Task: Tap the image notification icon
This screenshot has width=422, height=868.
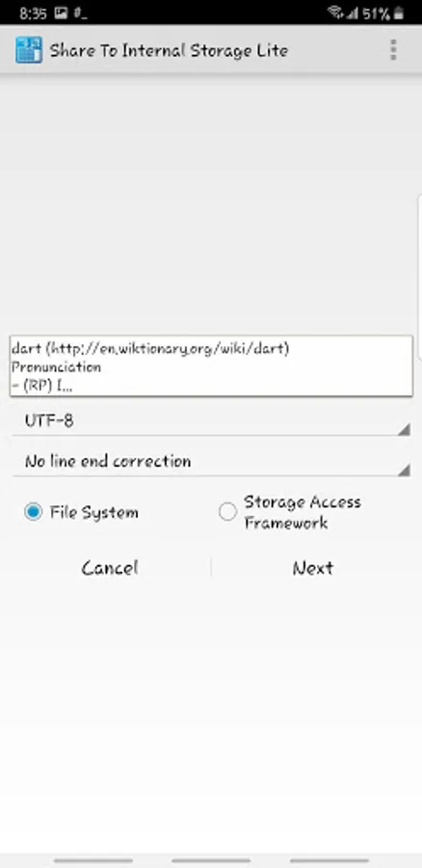Action: [x=62, y=13]
